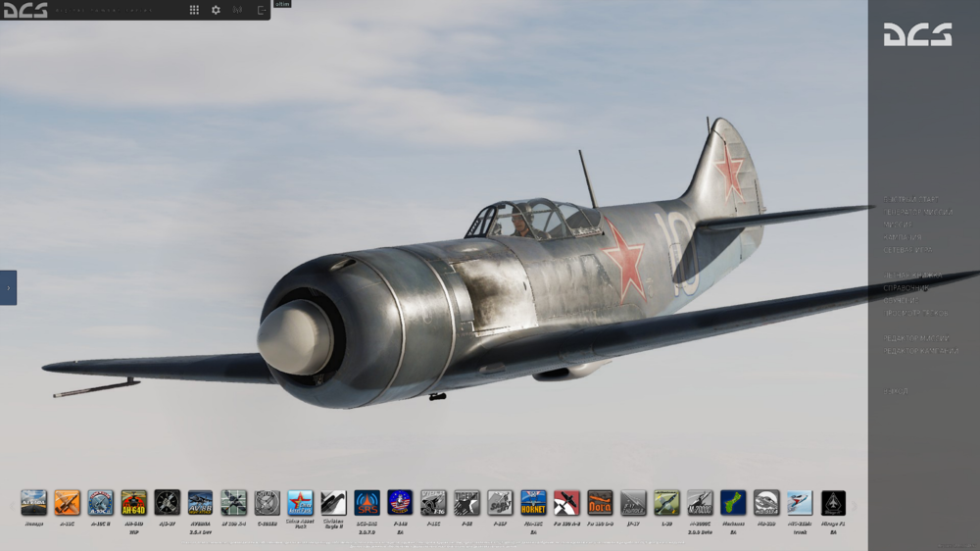Select the China Asset Pack module icon
Screen dimensions: 980x551
pos(300,503)
